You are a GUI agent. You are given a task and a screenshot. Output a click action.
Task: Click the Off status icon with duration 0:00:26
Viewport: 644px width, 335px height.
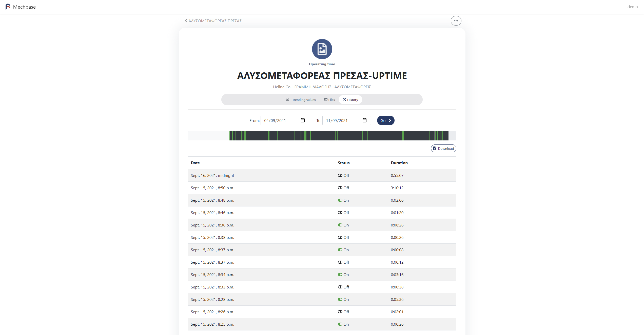(x=340, y=237)
